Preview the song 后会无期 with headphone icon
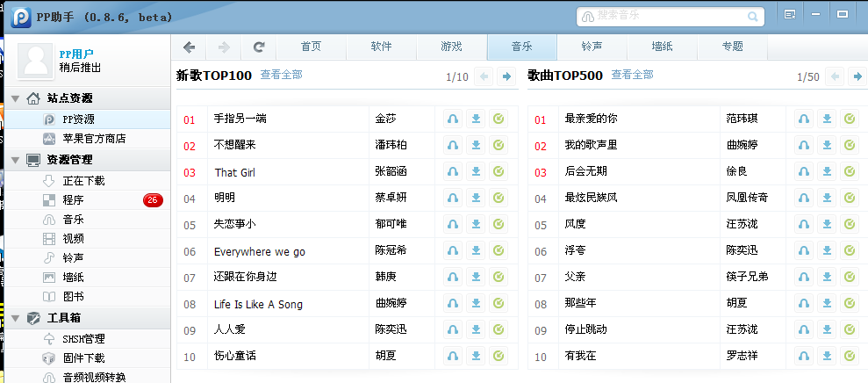Screen dimensions: 868x383 pyautogui.click(x=804, y=172)
